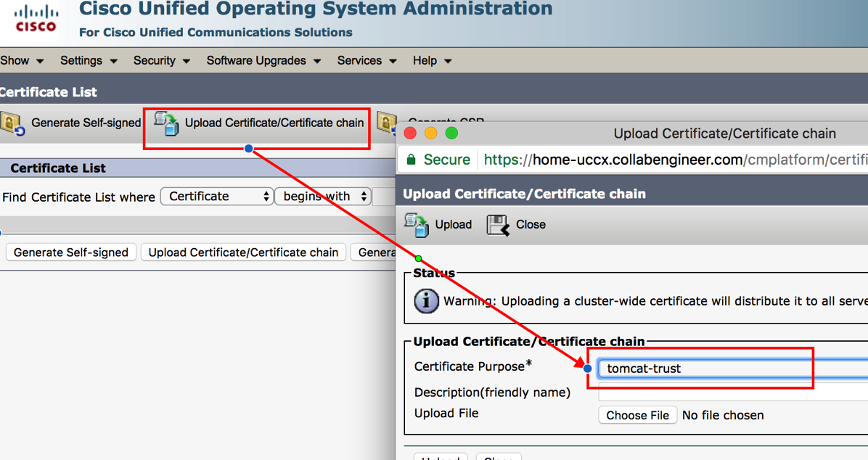This screenshot has width=868, height=460.
Task: Open the Services menu
Action: (367, 61)
